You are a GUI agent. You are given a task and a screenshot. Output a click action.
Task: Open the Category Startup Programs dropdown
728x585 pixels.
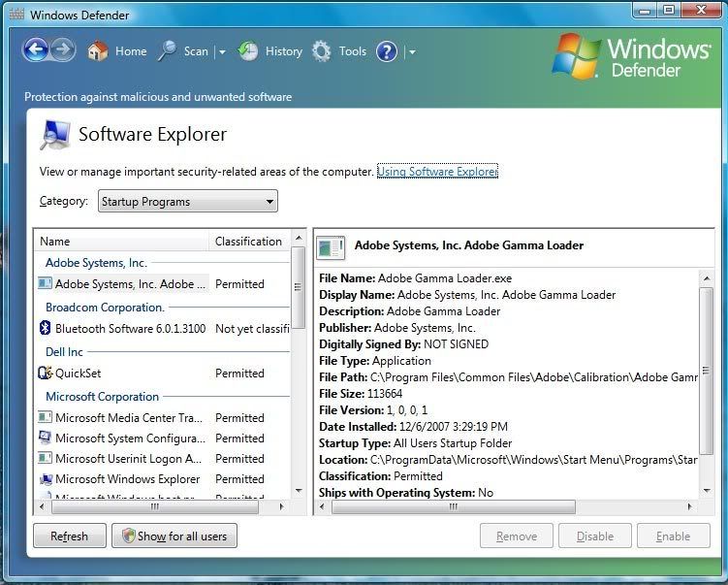click(x=187, y=202)
